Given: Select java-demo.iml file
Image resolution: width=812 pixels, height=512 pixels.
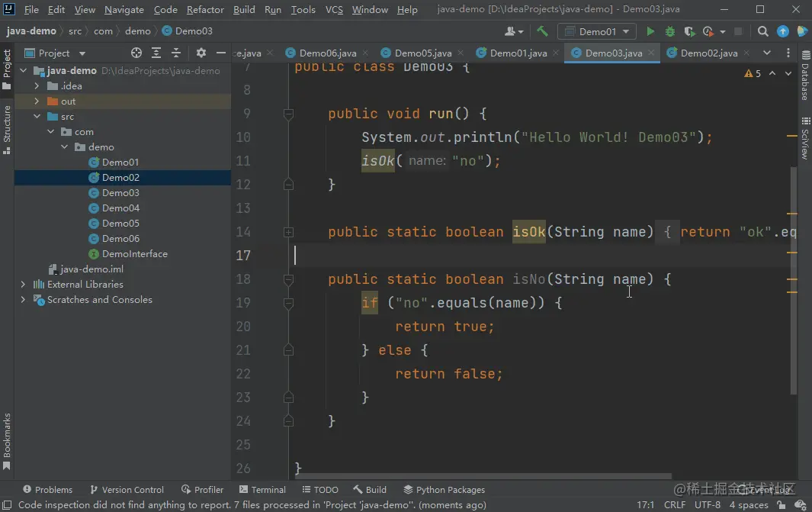Looking at the screenshot, I should [x=91, y=269].
